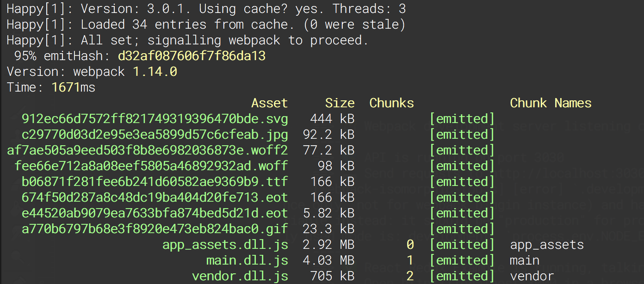This screenshot has height=284, width=644.
Task: Click the .gif asset filename
Action: [155, 229]
